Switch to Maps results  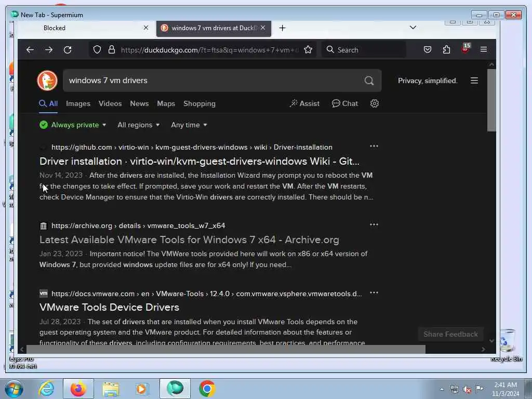click(x=166, y=103)
